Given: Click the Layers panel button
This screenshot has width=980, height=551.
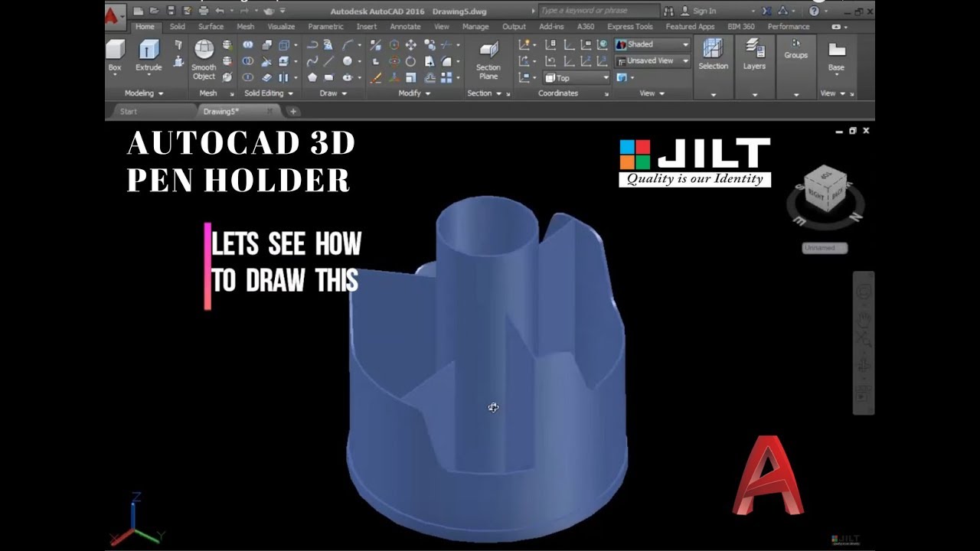Looking at the screenshot, I should coord(754,55).
